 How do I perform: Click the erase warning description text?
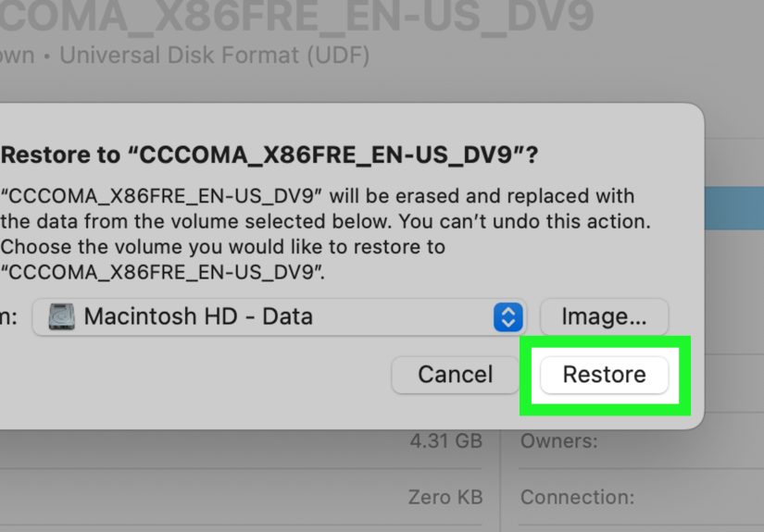click(315, 196)
